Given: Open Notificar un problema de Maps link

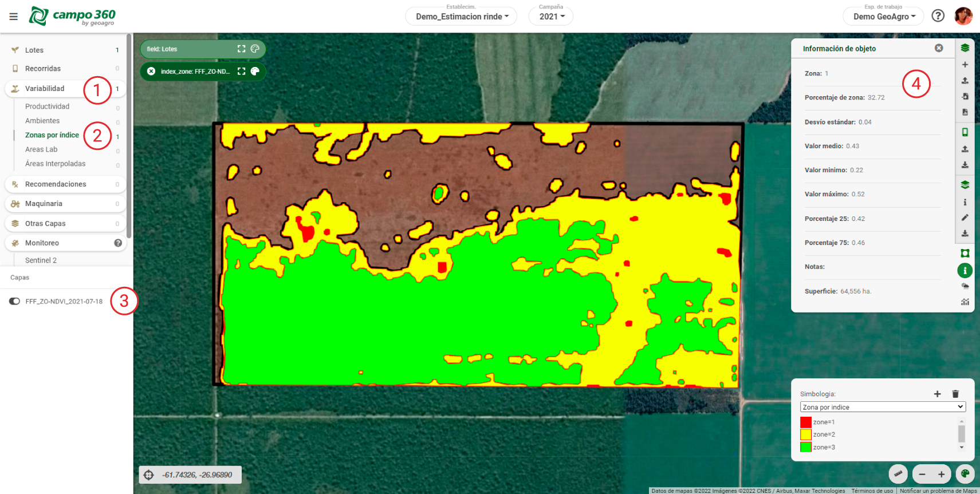Looking at the screenshot, I should 938,491.
